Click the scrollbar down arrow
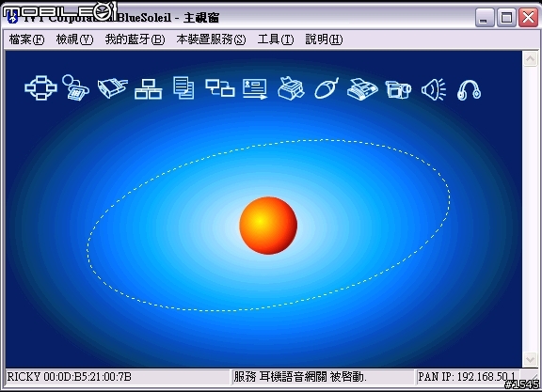Viewport: 542px width, 392px height. pyautogui.click(x=530, y=359)
